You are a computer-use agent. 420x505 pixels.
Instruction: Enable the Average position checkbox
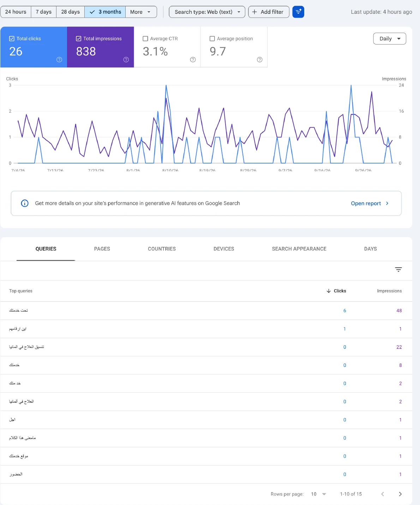(x=212, y=38)
